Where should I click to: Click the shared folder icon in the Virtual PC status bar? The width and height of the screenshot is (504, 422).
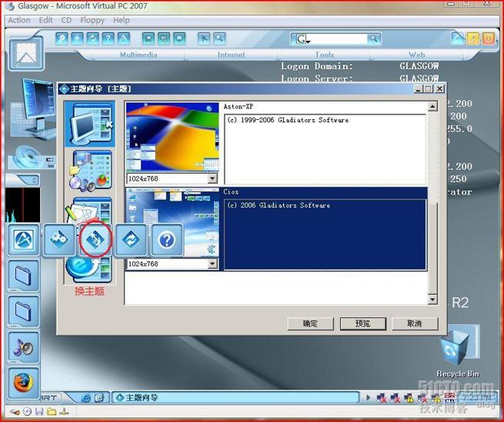point(52,411)
